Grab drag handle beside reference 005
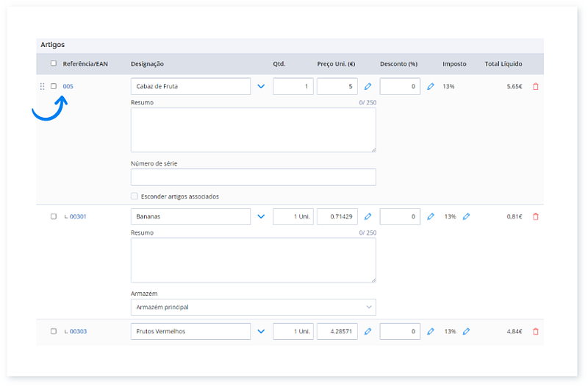The image size is (588, 387). tap(42, 87)
